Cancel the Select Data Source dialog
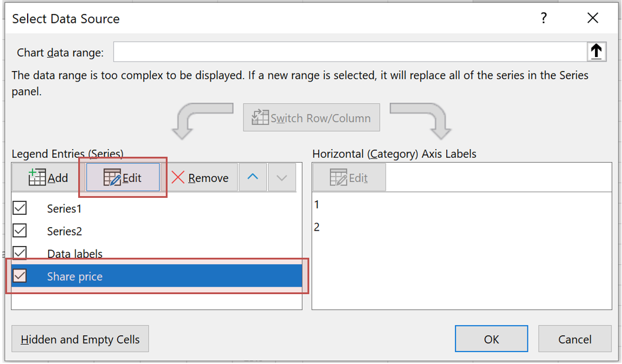Screen dimensions: 622x364 [574, 339]
